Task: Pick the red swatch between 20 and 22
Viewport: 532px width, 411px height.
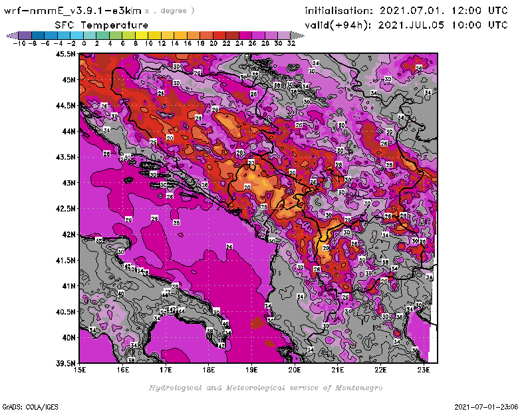Action: (219, 36)
